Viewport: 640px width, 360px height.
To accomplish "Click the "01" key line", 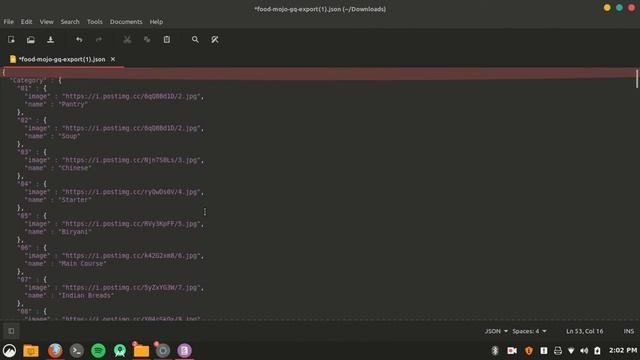I will 32,88.
